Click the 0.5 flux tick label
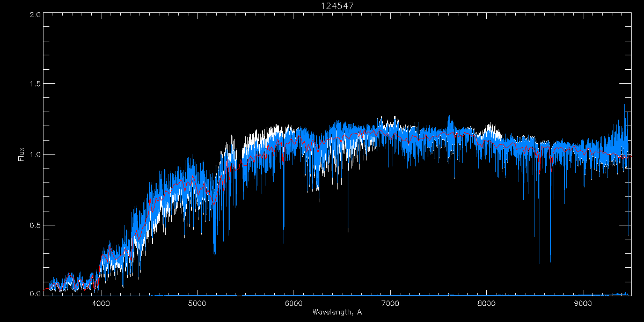This screenshot has width=644, height=322. point(35,225)
